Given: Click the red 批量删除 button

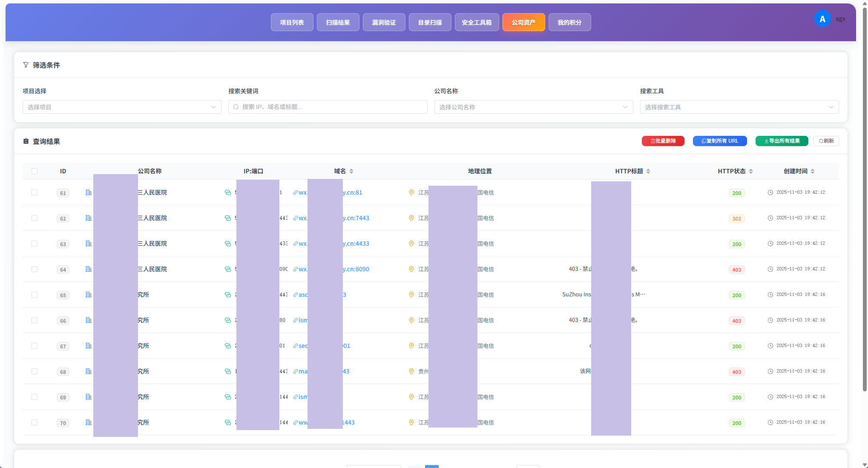Looking at the screenshot, I should 663,141.
